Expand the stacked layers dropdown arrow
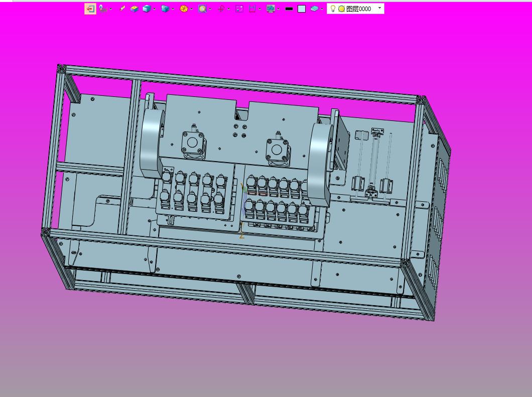 pyautogui.click(x=322, y=9)
